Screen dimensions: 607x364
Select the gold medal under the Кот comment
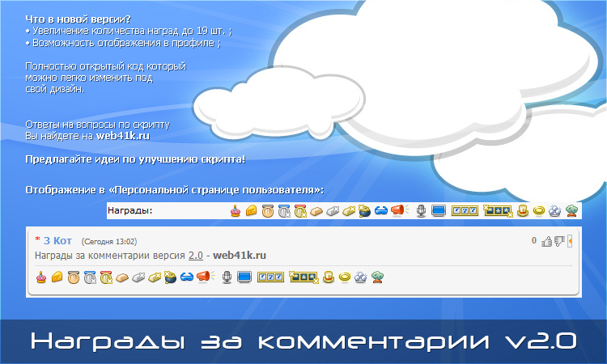[x=106, y=277]
